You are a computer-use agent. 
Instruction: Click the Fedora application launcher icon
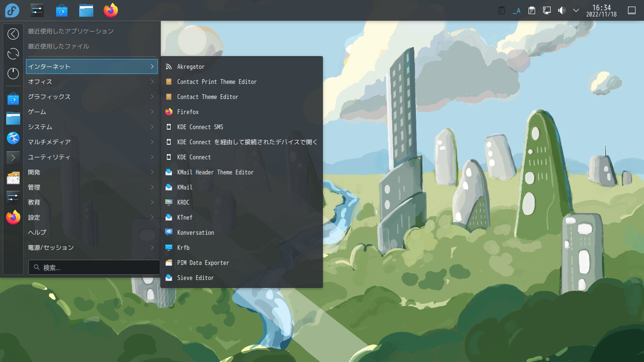coord(12,10)
